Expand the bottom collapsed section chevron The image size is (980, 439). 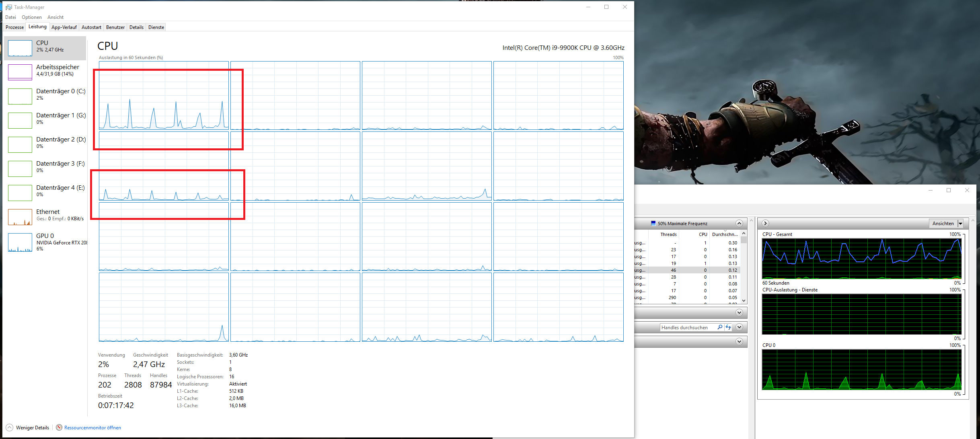(x=739, y=341)
